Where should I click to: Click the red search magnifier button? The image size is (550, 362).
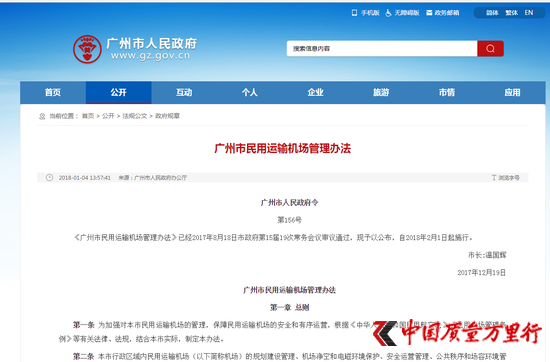490,48
